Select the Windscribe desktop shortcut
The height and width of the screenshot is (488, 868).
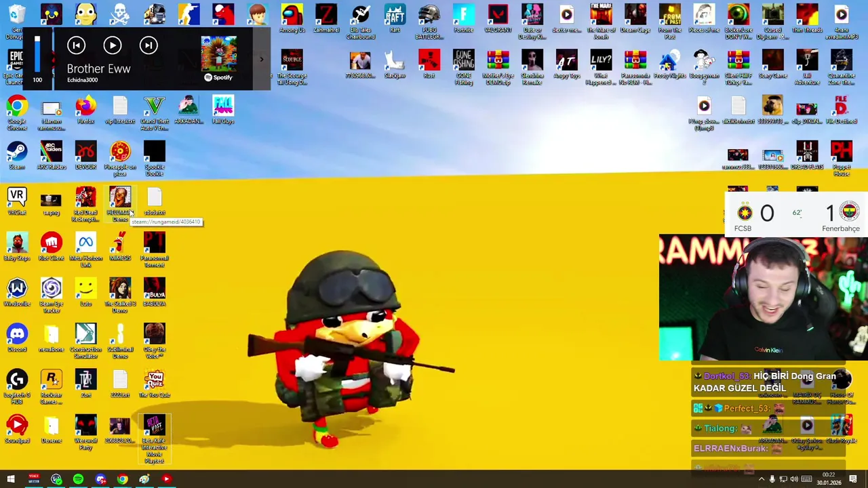click(x=17, y=292)
